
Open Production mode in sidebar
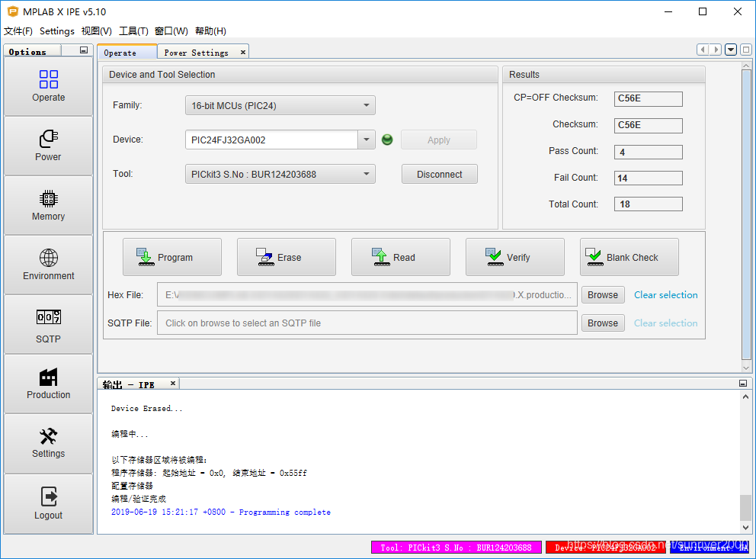point(48,384)
